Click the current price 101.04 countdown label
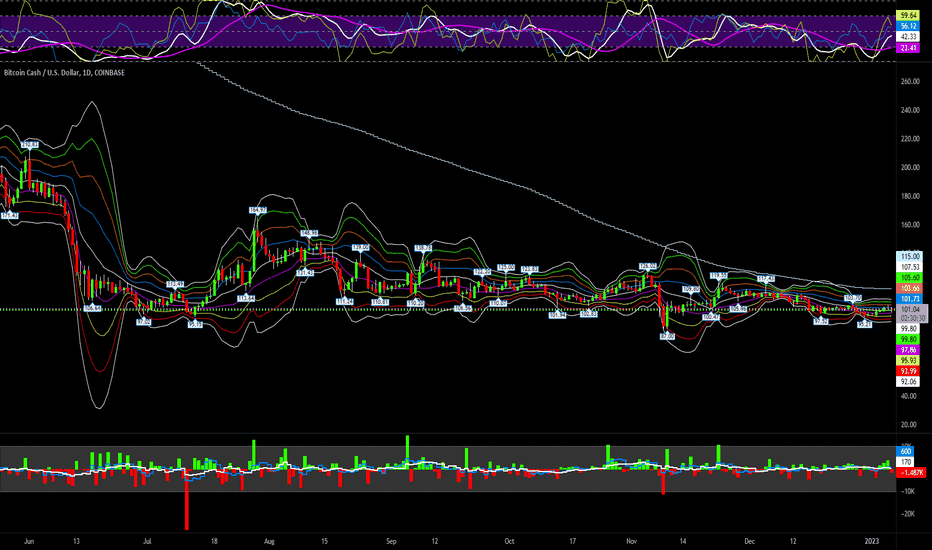Viewport: 932px width, 550px height. click(912, 314)
